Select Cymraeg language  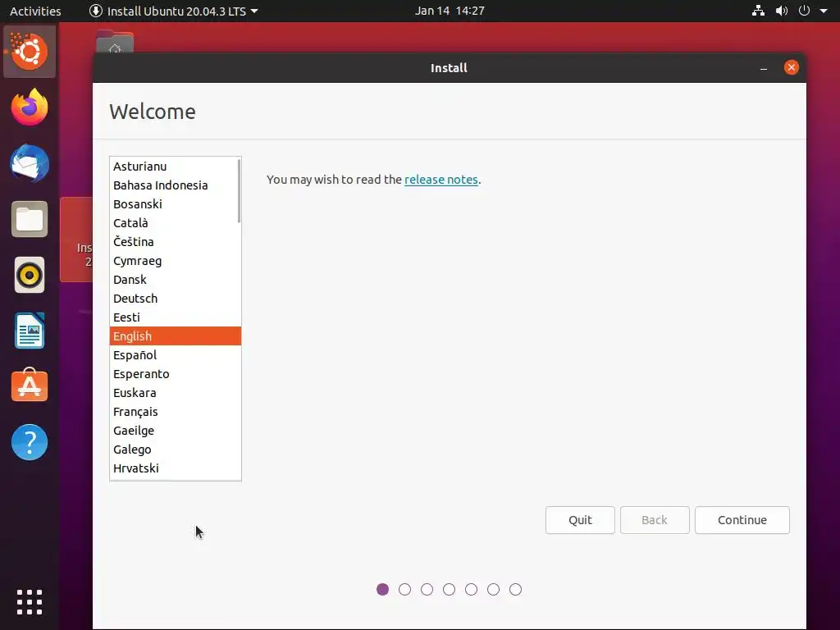pos(176,261)
